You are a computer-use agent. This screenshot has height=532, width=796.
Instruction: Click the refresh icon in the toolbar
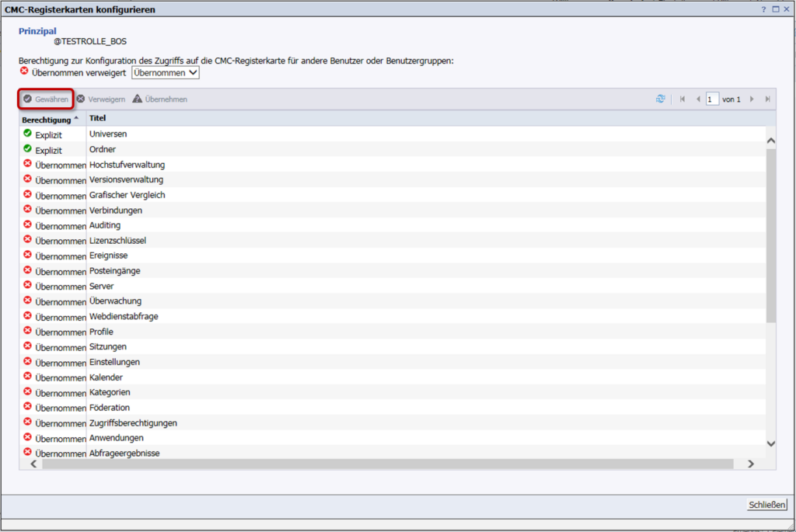pos(661,99)
